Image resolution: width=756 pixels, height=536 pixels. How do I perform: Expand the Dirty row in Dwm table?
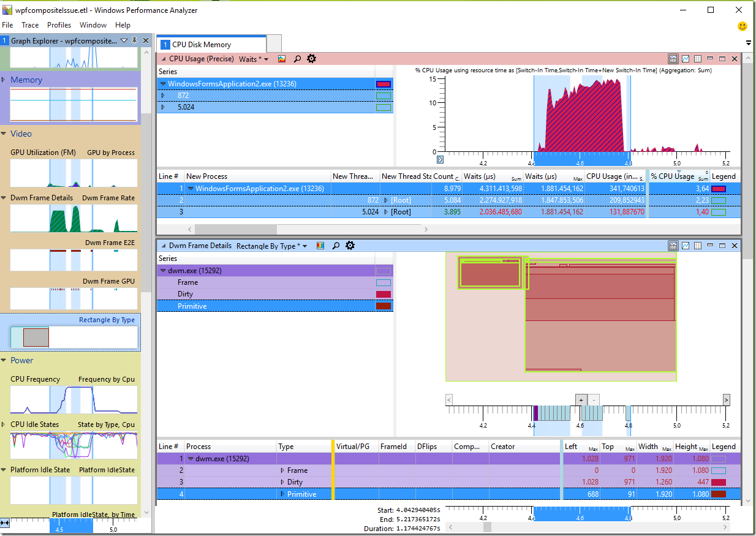[282, 482]
